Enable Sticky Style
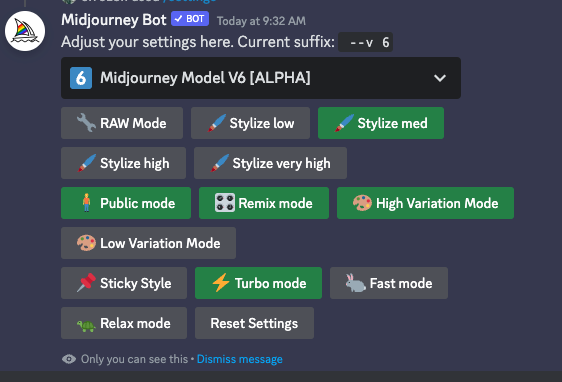Screen dimensions: 562x382 [x=124, y=283]
